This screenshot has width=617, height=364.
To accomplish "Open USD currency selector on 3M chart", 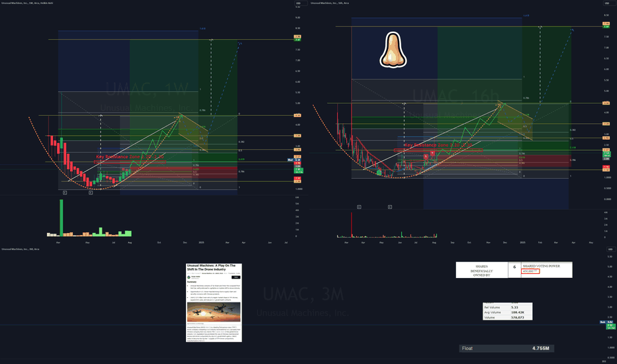I will coord(610,249).
